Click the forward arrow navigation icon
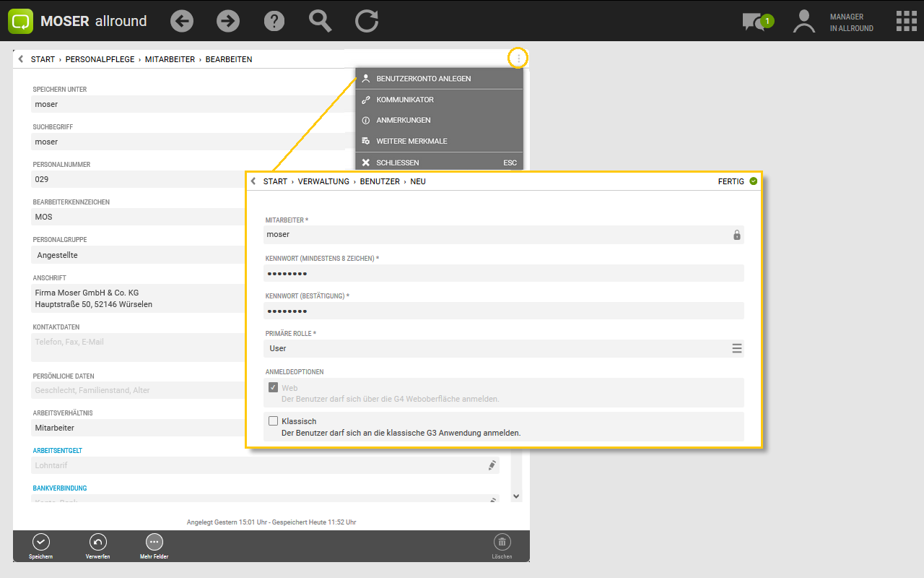The width and height of the screenshot is (924, 578). (228, 21)
